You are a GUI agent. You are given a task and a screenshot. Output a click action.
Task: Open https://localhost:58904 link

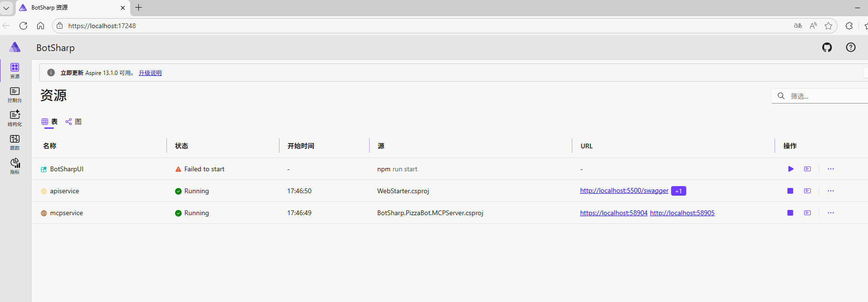[x=614, y=213]
